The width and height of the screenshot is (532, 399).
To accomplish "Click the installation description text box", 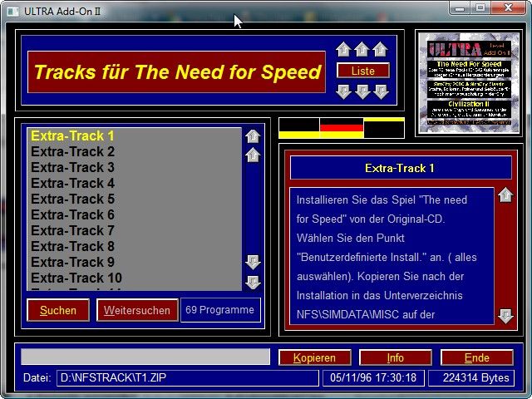I will point(392,256).
